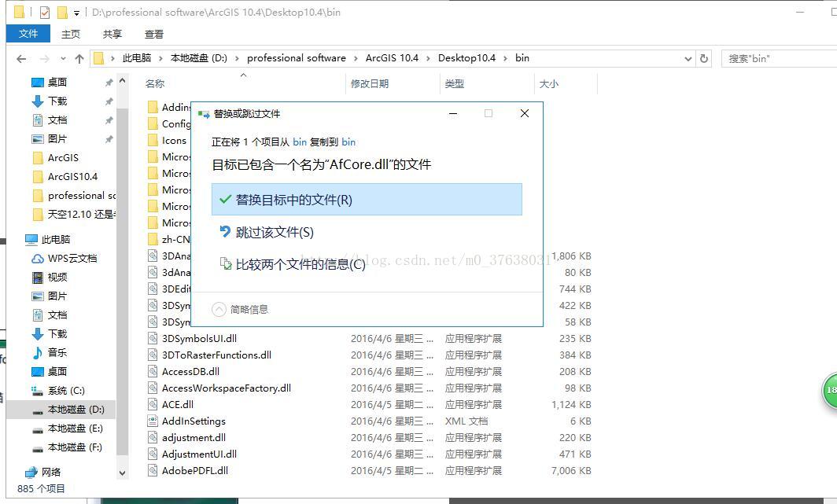Viewport: 837px width, 504px height.
Task: Open the 查看 ribbon tab
Action: click(x=153, y=34)
